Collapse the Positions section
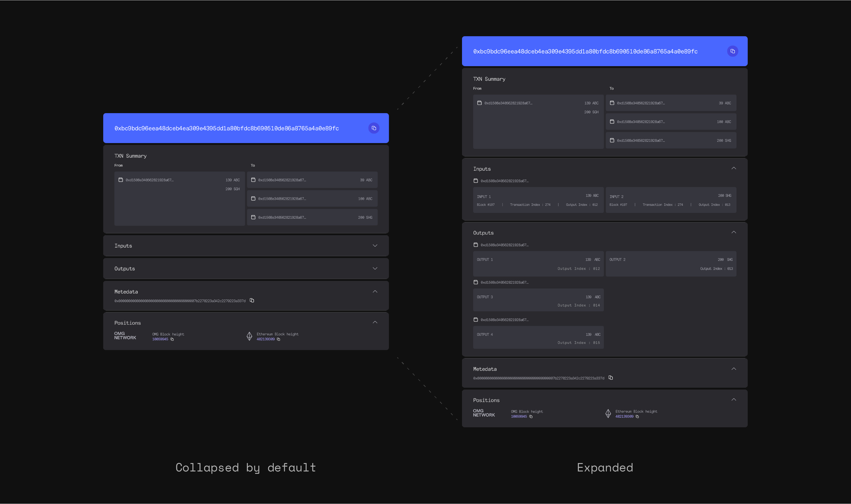 point(375,322)
